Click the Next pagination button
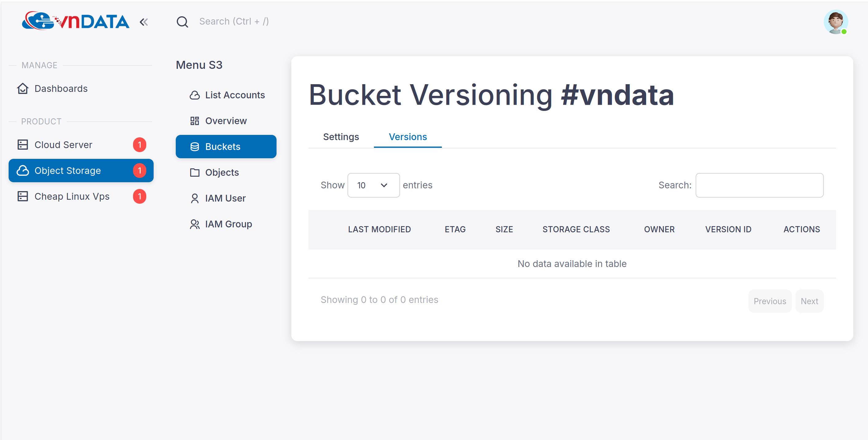The width and height of the screenshot is (868, 440). click(x=809, y=301)
